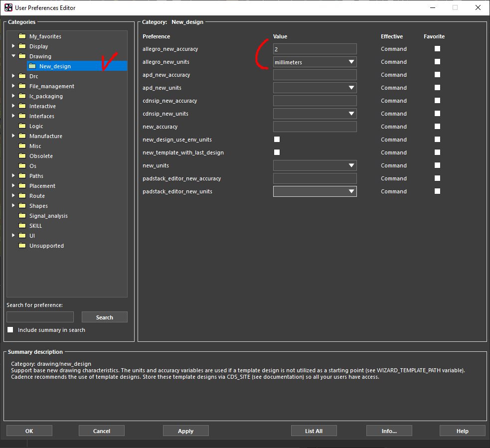
Task: Expand the Paths category arrow
Action: (x=13, y=175)
